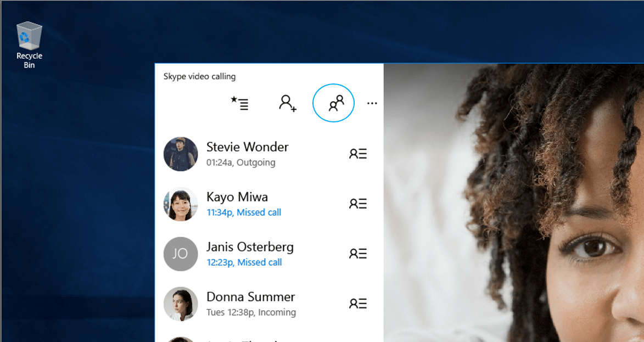Image resolution: width=644 pixels, height=342 pixels.
Task: Click the 'Skype video calling' title
Action: tap(200, 76)
